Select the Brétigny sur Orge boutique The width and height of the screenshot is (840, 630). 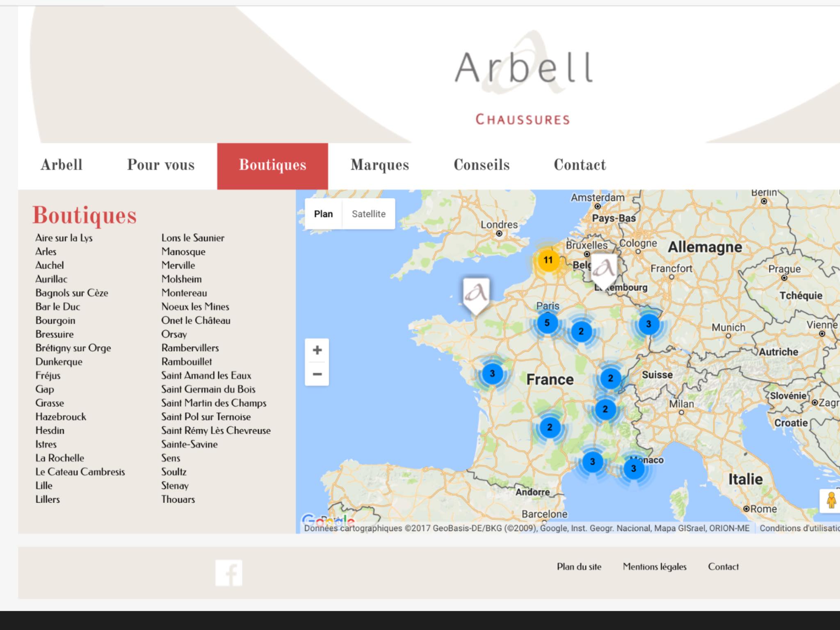point(73,348)
